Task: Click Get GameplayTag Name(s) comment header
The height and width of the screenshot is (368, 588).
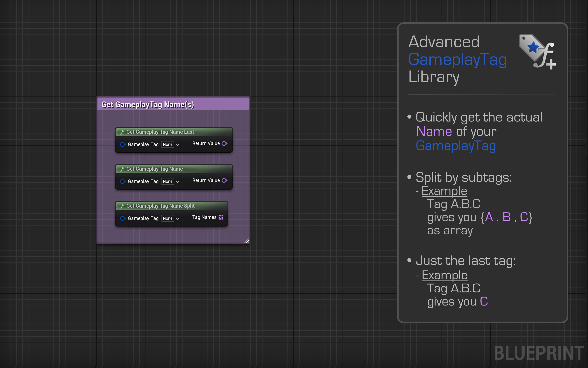Action: coord(148,104)
